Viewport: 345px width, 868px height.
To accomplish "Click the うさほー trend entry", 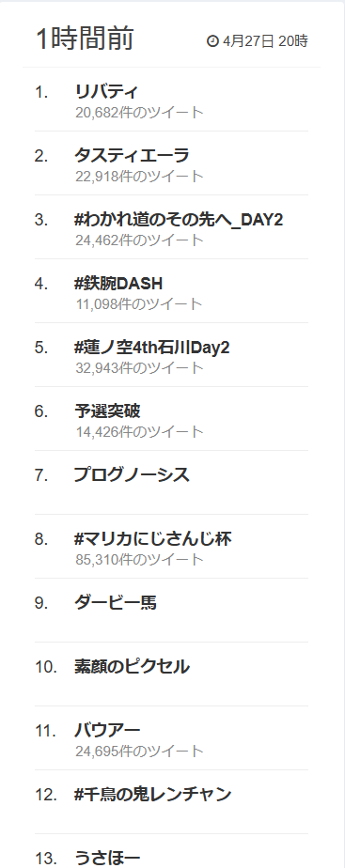I will 107,858.
